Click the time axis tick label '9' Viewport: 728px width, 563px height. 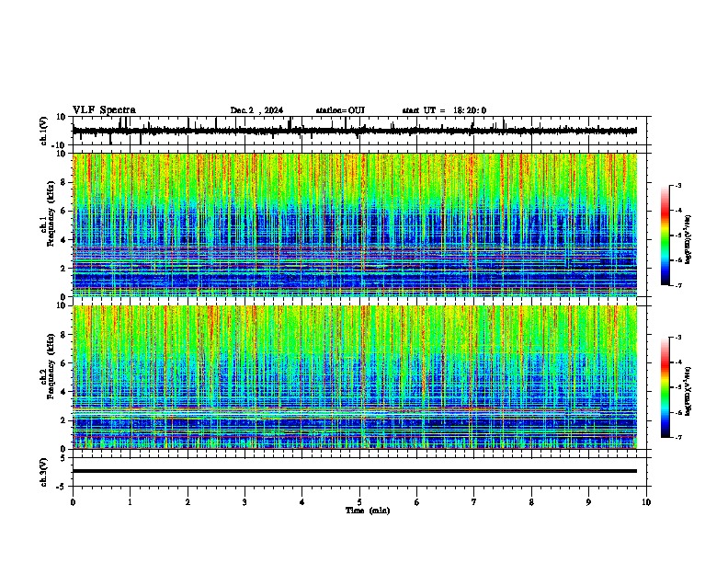tap(588, 502)
